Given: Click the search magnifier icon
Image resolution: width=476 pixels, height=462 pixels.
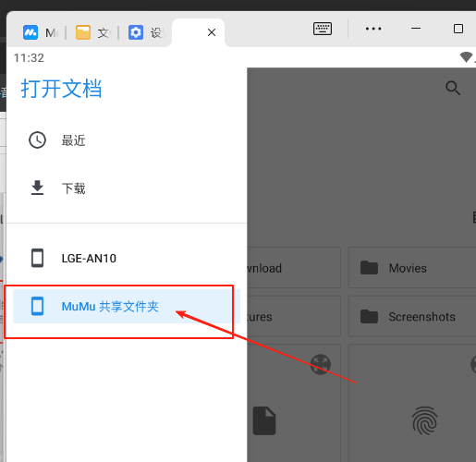Looking at the screenshot, I should tap(453, 89).
